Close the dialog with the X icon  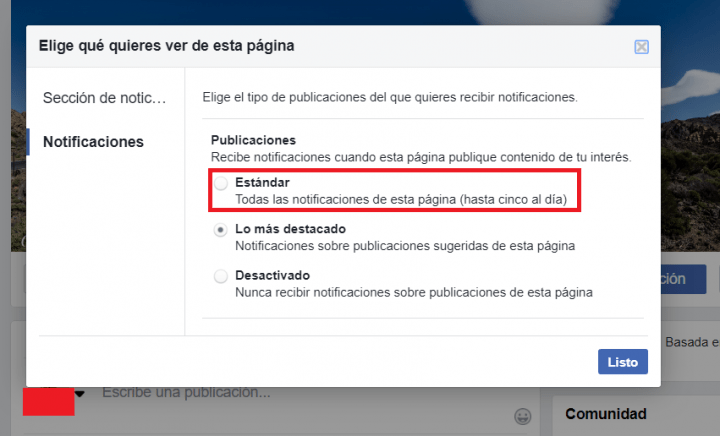click(641, 47)
